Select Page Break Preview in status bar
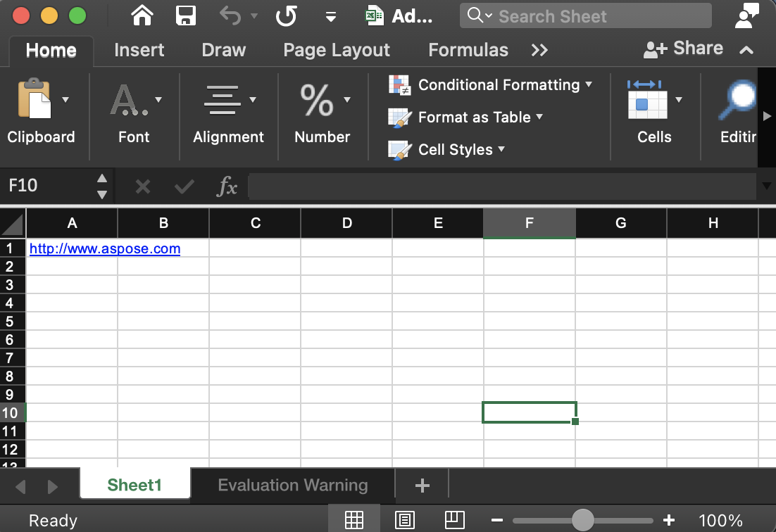This screenshot has height=532, width=776. [x=454, y=520]
